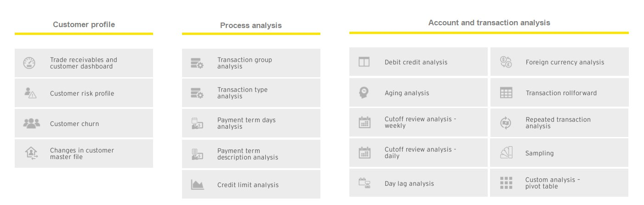
Task: Click the dotted grid icon for custom pivot table
Action: (506, 183)
